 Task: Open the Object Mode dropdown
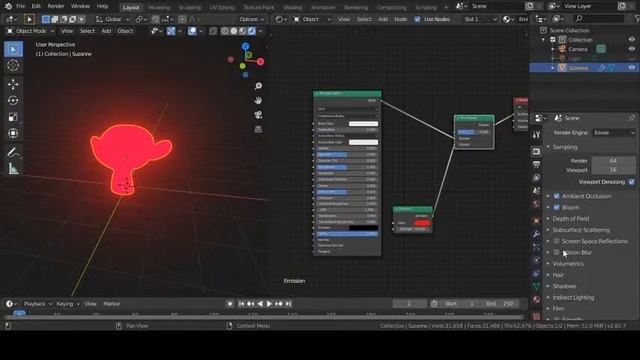(31, 31)
